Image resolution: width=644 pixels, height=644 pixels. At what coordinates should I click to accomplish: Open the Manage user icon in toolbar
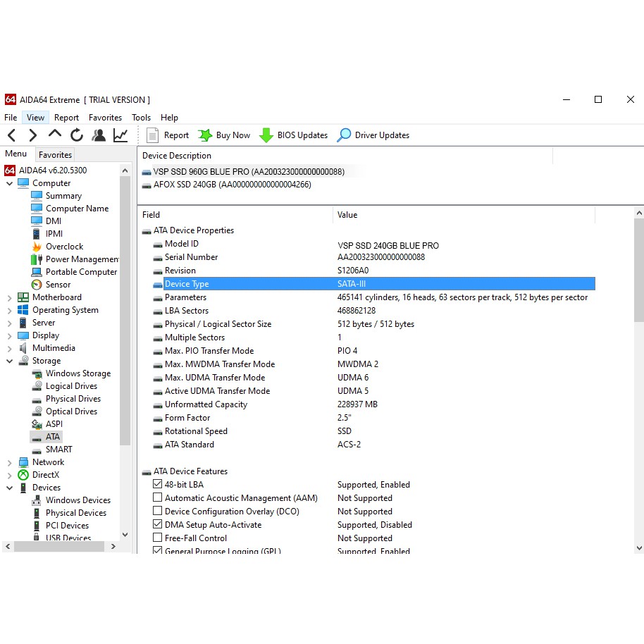(x=99, y=135)
